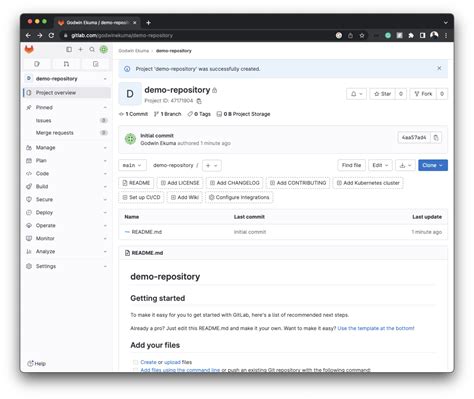Open the notification bell dropdown
Screen dimensions: 474x399
click(x=356, y=94)
